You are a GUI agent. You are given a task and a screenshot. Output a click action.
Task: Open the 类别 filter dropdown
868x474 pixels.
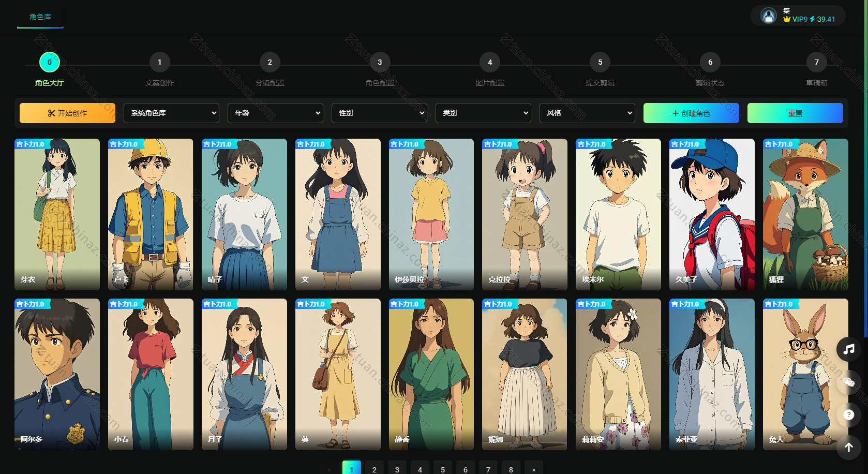pyautogui.click(x=483, y=113)
